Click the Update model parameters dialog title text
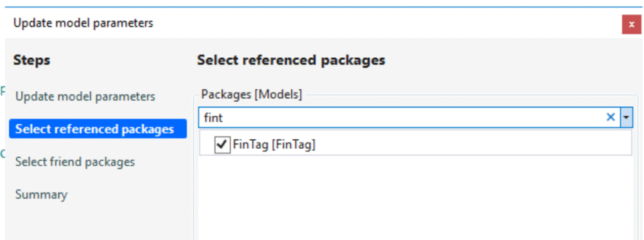 tap(84, 23)
